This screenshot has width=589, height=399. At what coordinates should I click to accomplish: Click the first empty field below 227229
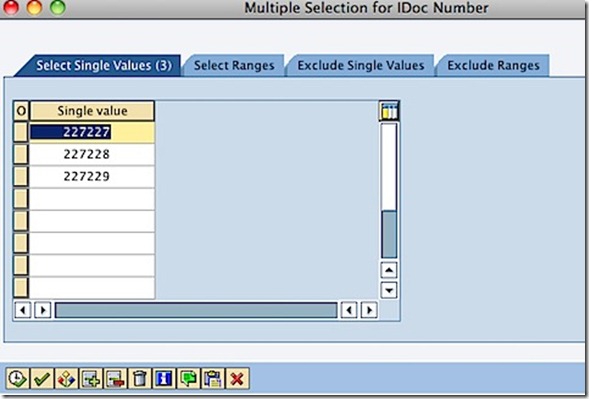92,199
